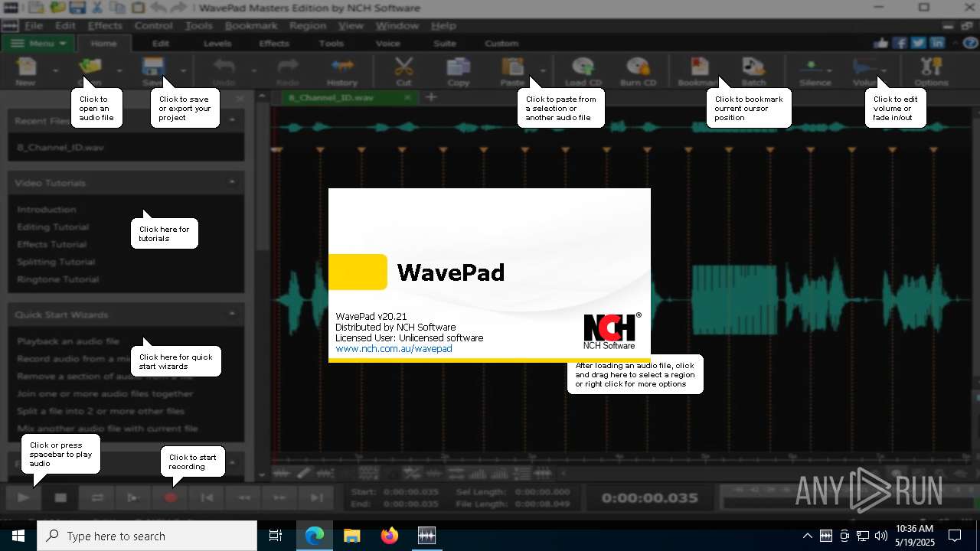Screen dimensions: 980x551
Task: Click the 0:00:00.035 time display
Action: point(649,497)
